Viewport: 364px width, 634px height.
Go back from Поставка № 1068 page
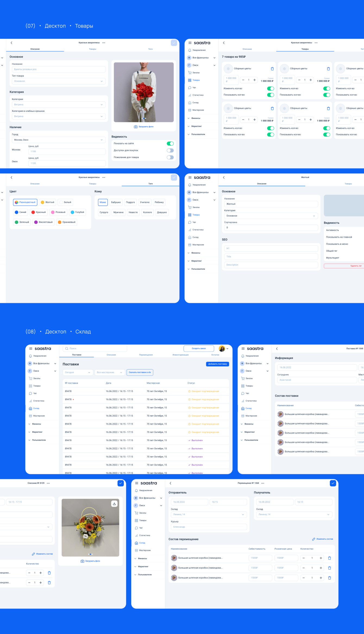tap(277, 349)
